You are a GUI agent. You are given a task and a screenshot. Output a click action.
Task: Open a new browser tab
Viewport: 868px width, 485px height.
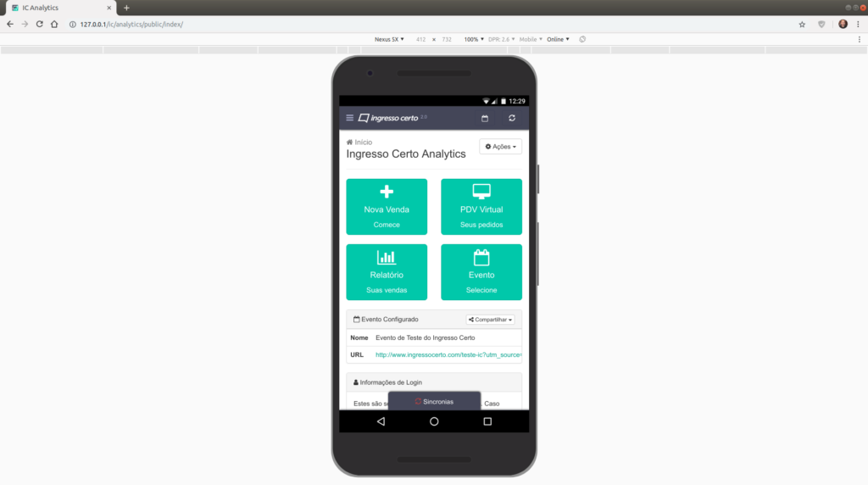(x=126, y=8)
